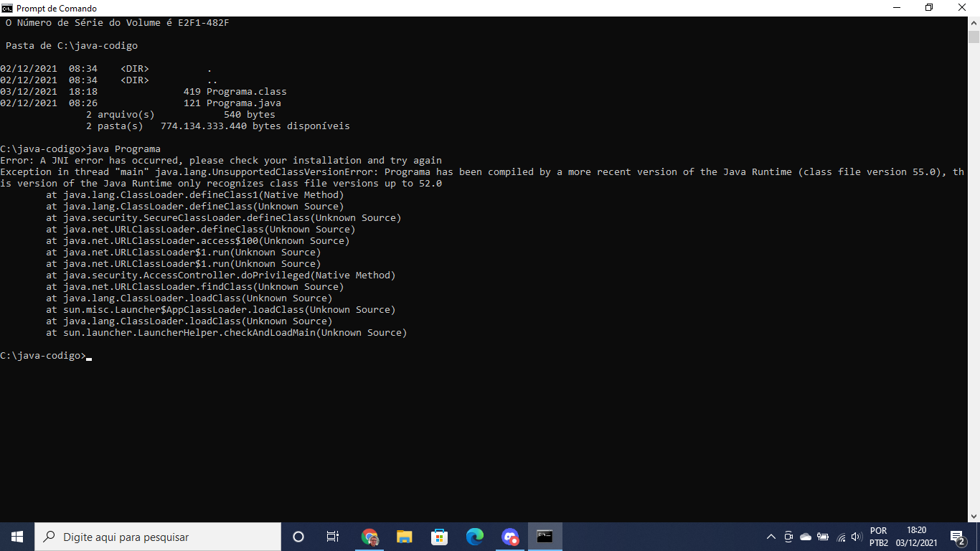This screenshot has width=980, height=551.
Task: Open the Action Center notifications icon
Action: pyautogui.click(x=958, y=537)
